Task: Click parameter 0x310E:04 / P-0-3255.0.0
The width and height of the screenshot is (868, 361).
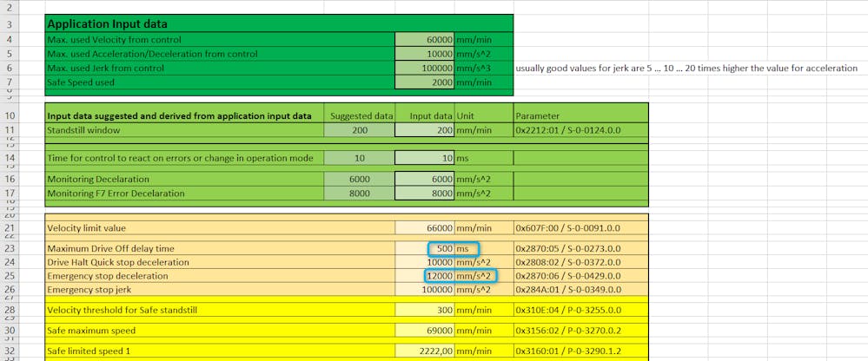Action: click(x=568, y=310)
